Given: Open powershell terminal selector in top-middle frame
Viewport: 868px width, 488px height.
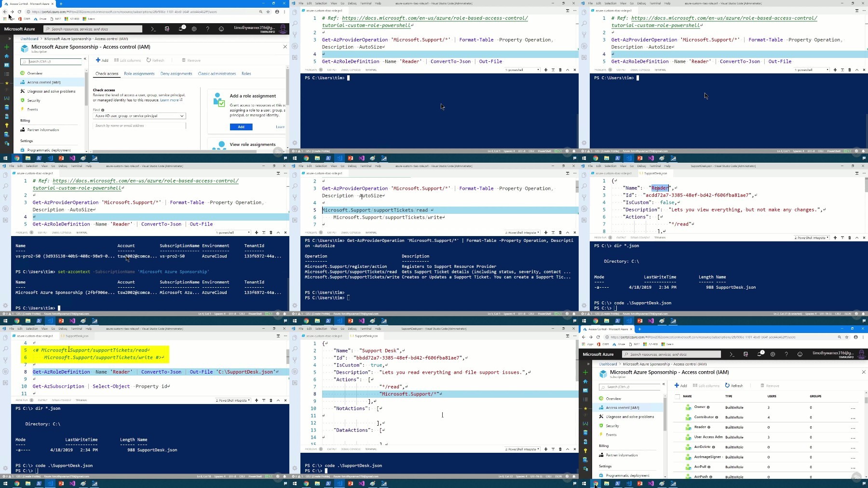Looking at the screenshot, I should (522, 70).
